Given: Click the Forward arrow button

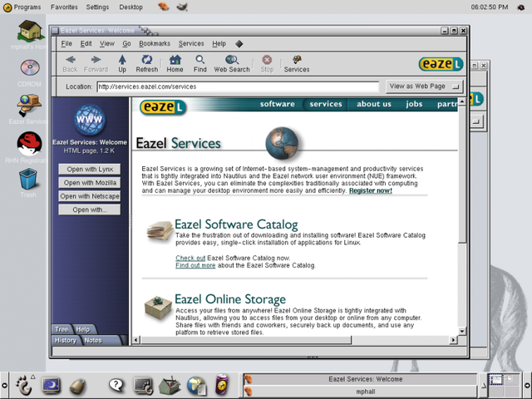Looking at the screenshot, I should pyautogui.click(x=96, y=64).
